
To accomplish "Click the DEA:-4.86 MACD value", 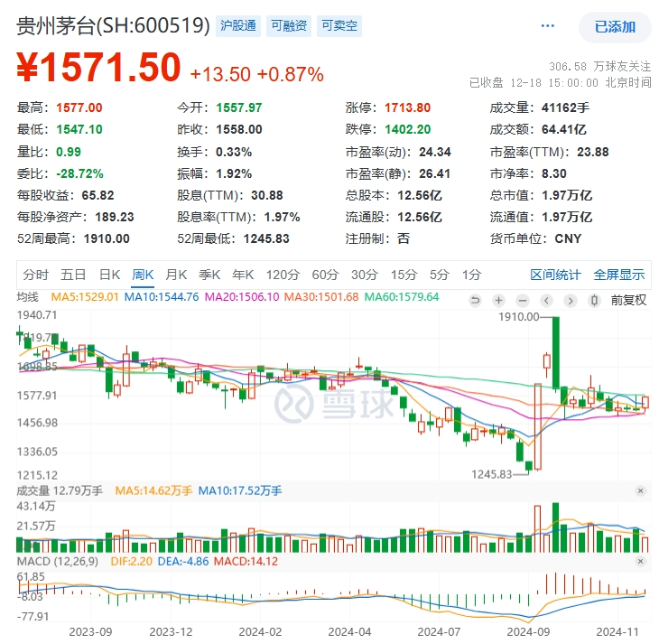I will pos(183,562).
